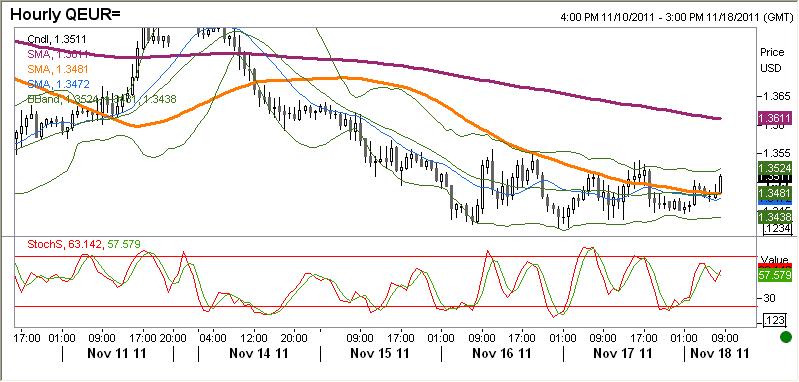Click the Nov 11 11 date label
This screenshot has width=799, height=382.
coord(118,353)
